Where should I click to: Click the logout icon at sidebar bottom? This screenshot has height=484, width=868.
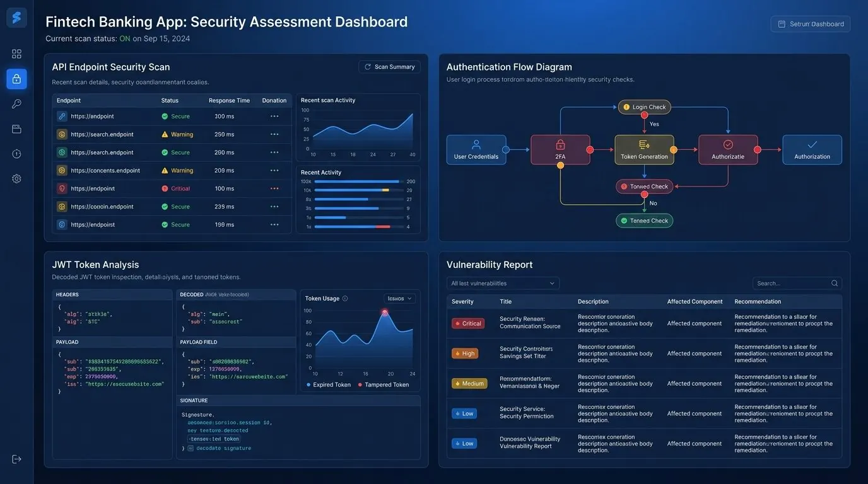tap(16, 459)
